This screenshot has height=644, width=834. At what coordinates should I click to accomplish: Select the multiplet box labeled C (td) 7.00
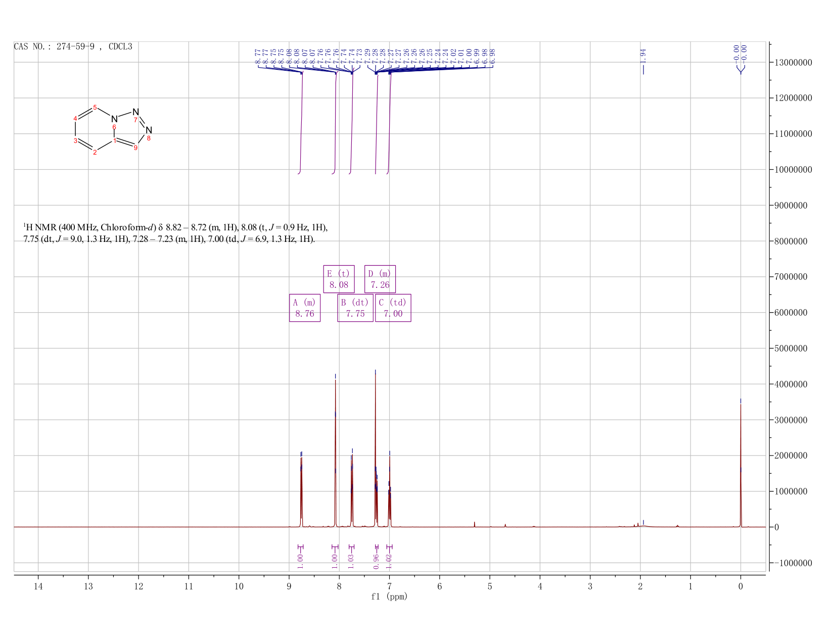coord(393,308)
